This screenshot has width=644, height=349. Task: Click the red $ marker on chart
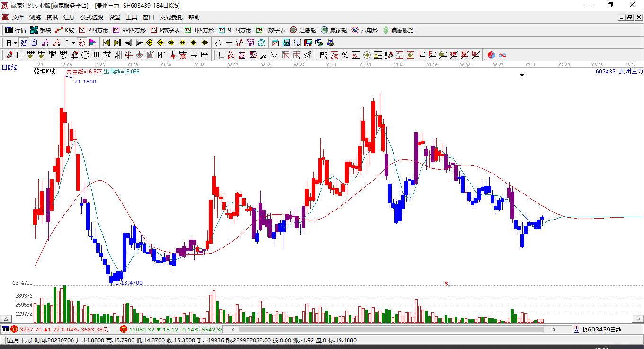click(447, 284)
